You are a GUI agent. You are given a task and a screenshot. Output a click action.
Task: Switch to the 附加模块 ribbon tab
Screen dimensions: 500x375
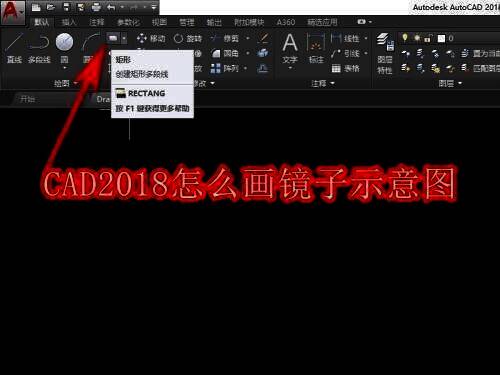click(x=249, y=22)
